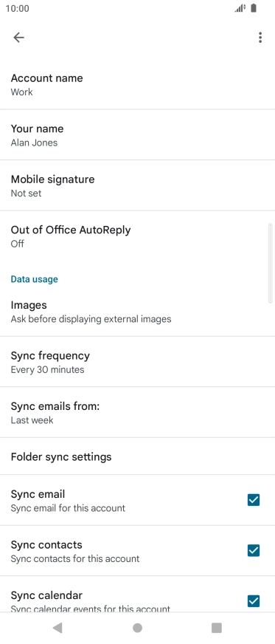Open Folder sync settings
This screenshot has height=644, width=275.
click(137, 456)
